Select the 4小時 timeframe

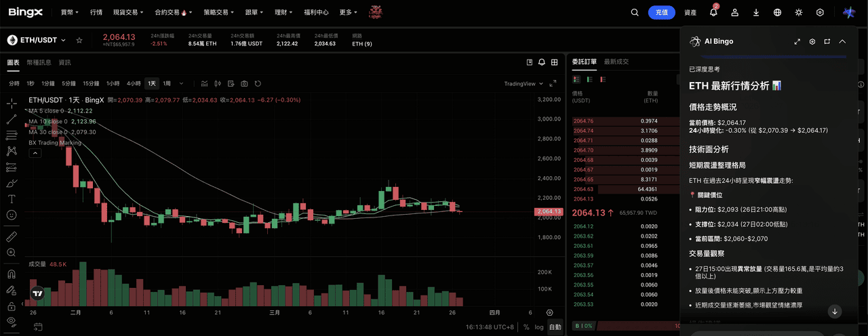[x=134, y=83]
